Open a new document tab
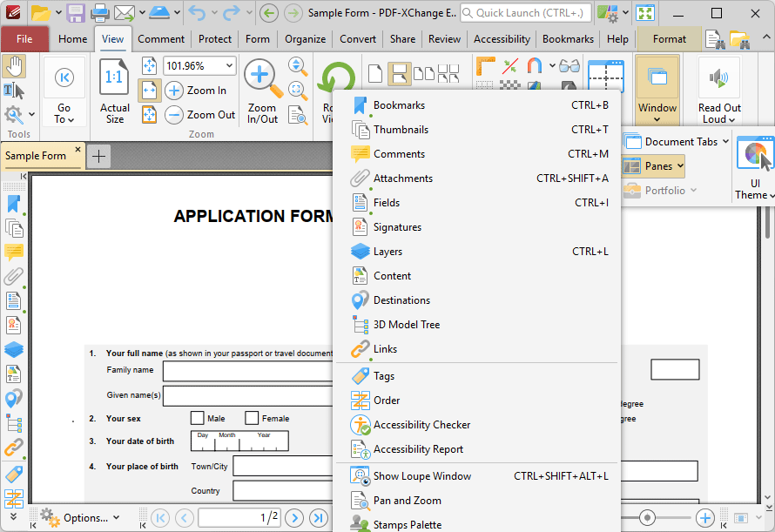The image size is (775, 532). 99,156
